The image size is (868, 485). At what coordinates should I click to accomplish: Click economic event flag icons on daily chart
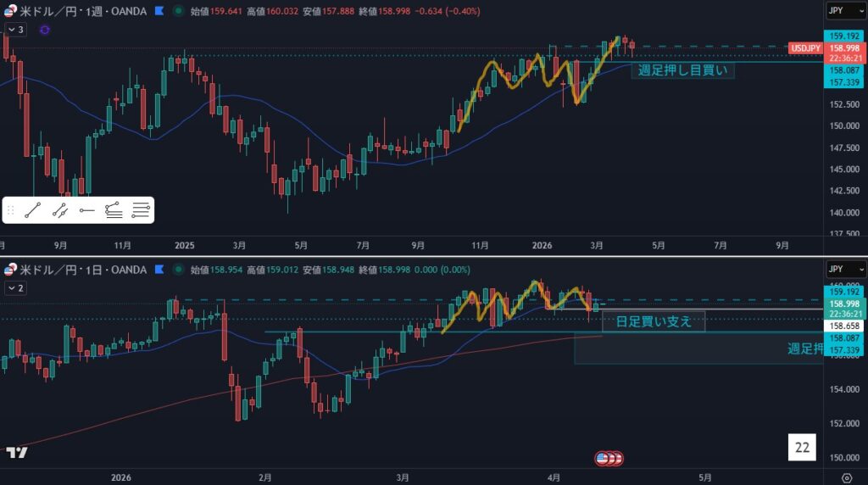(609, 459)
